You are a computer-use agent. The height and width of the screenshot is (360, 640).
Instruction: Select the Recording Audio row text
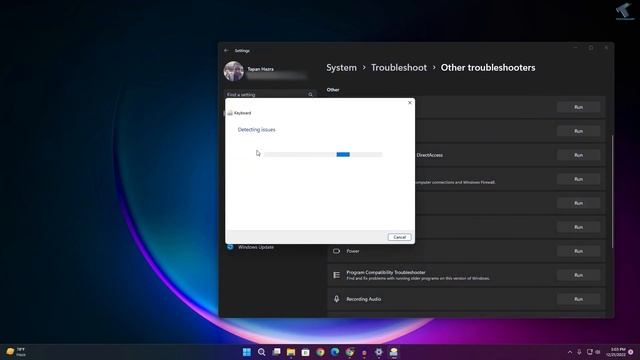(364, 299)
